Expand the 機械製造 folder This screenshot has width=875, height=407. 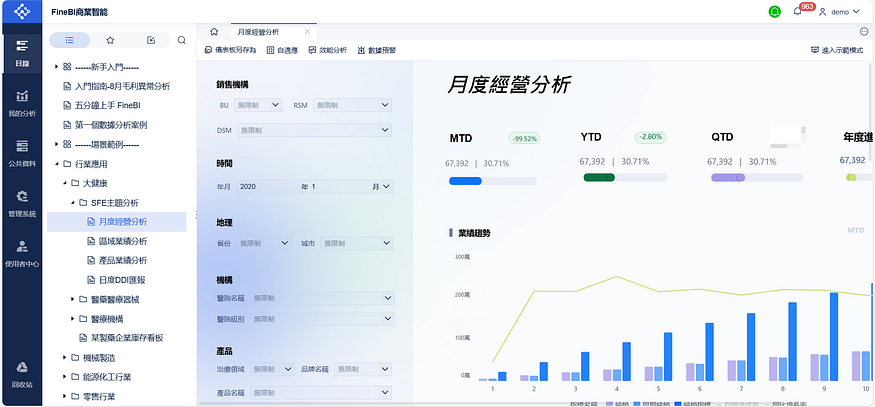(x=64, y=357)
